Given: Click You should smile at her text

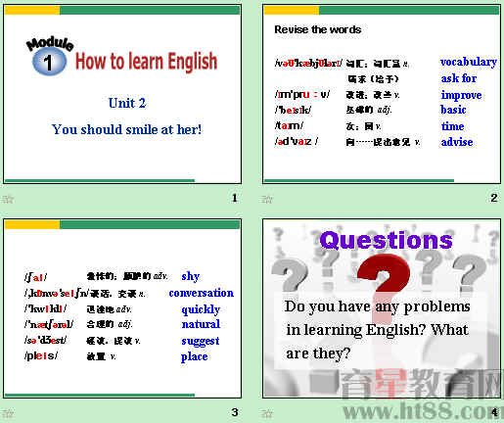Looking at the screenshot, I should coord(126,129).
